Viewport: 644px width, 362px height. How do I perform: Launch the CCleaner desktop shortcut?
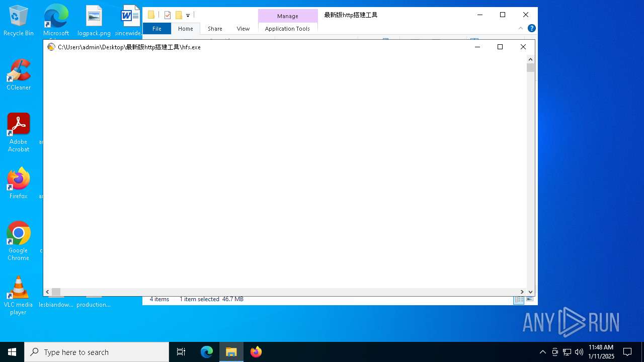19,75
